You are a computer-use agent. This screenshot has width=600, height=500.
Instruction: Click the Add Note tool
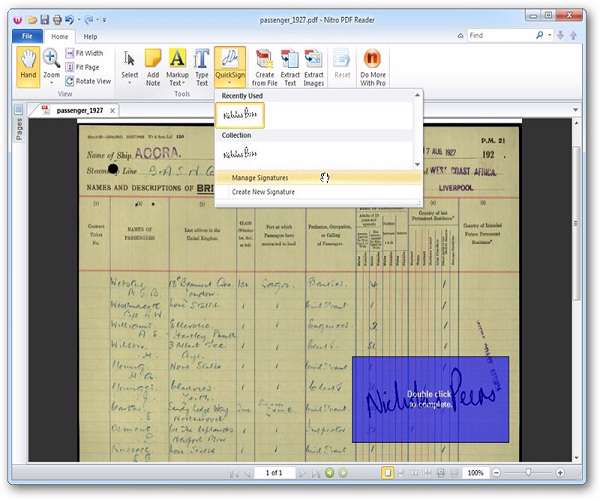(x=153, y=67)
